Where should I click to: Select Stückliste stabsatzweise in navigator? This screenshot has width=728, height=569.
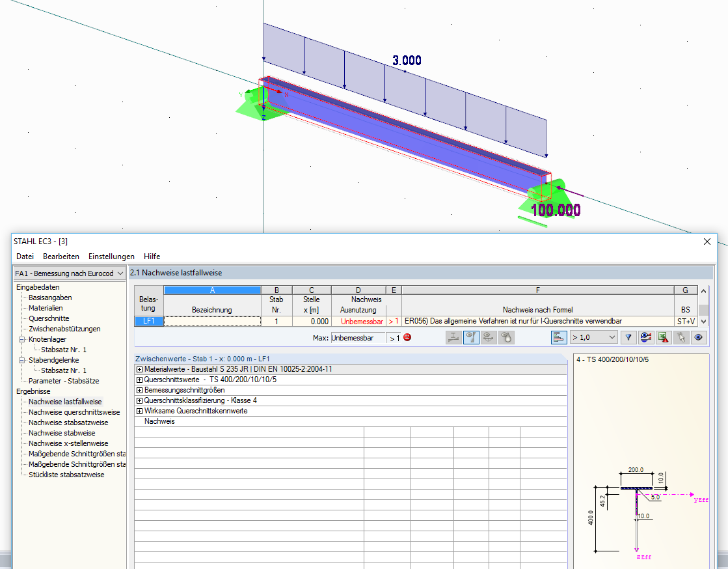point(66,475)
